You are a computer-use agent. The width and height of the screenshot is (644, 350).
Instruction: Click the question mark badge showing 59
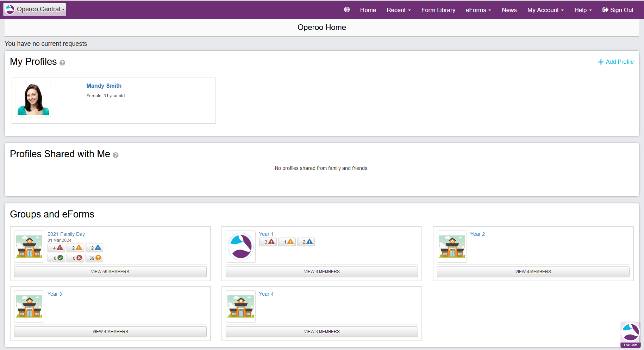pos(94,258)
